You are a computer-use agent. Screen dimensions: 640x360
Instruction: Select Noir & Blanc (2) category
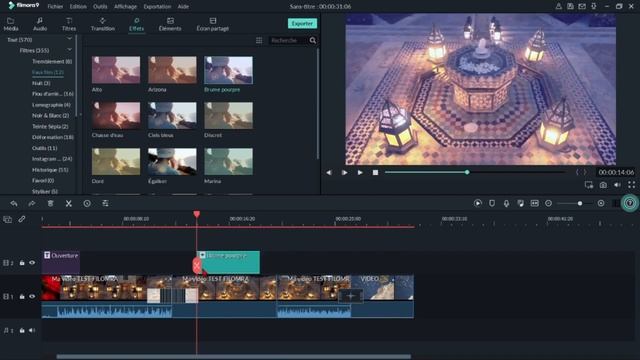pyautogui.click(x=51, y=116)
